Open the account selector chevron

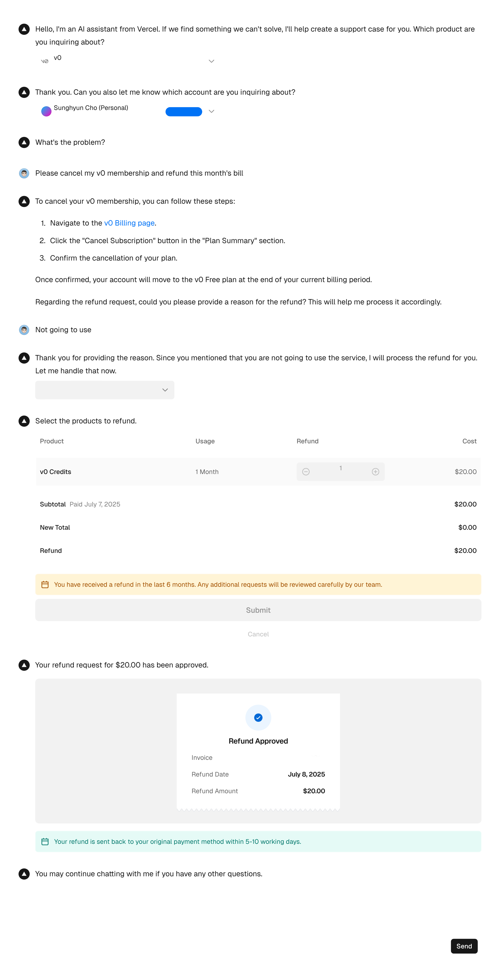click(212, 111)
